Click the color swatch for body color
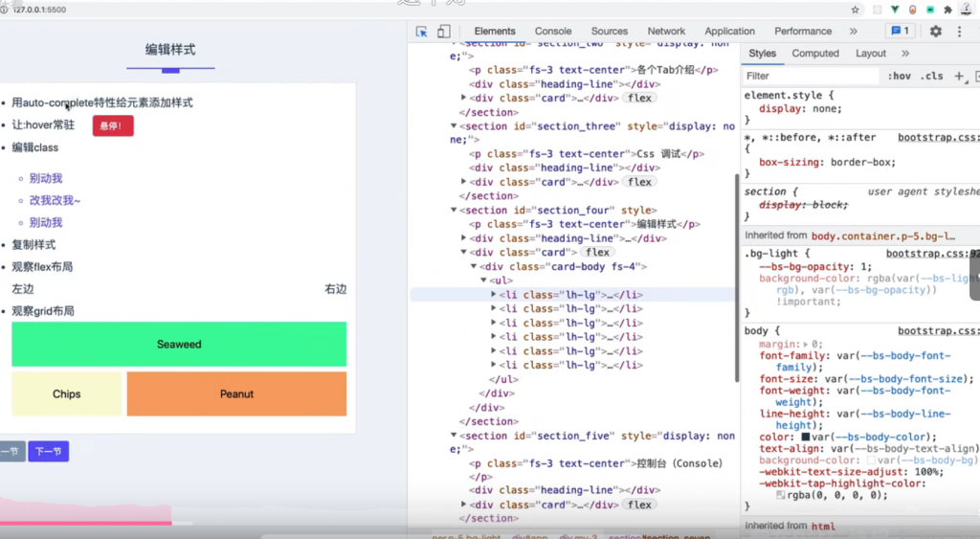This screenshot has height=539, width=980. pos(806,438)
